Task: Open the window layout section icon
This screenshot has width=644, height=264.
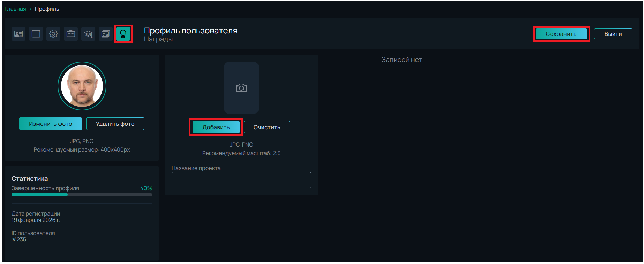Action: (x=36, y=34)
